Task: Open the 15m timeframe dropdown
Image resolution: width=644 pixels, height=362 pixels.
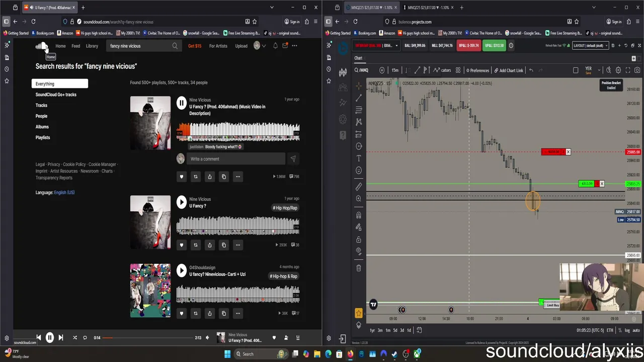Action: pos(395,70)
